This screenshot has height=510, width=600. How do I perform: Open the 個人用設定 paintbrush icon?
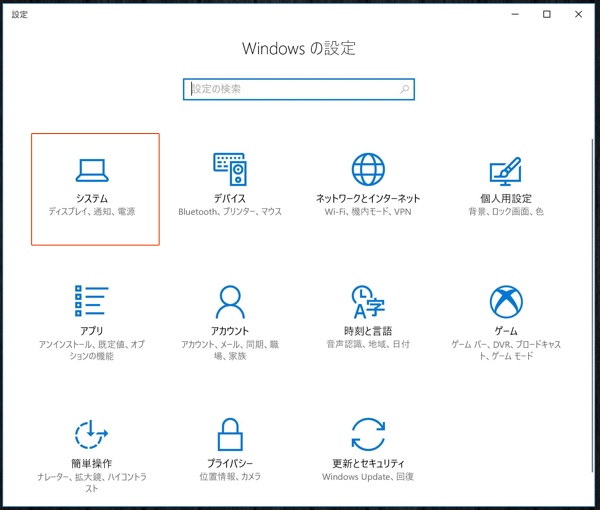[x=506, y=171]
